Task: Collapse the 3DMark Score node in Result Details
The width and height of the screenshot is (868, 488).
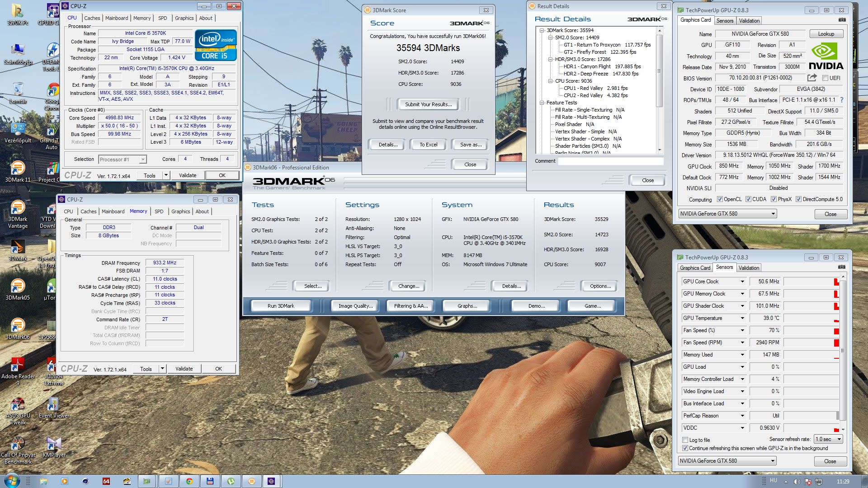Action: coord(542,30)
